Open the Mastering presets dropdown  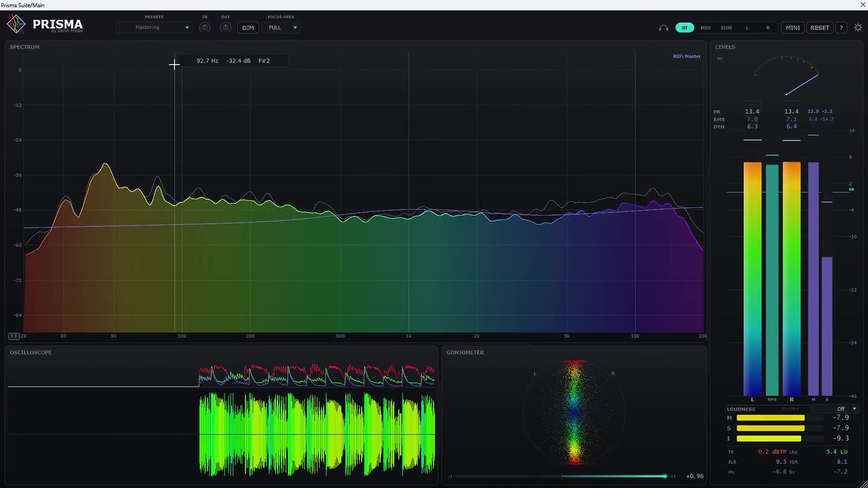(154, 28)
